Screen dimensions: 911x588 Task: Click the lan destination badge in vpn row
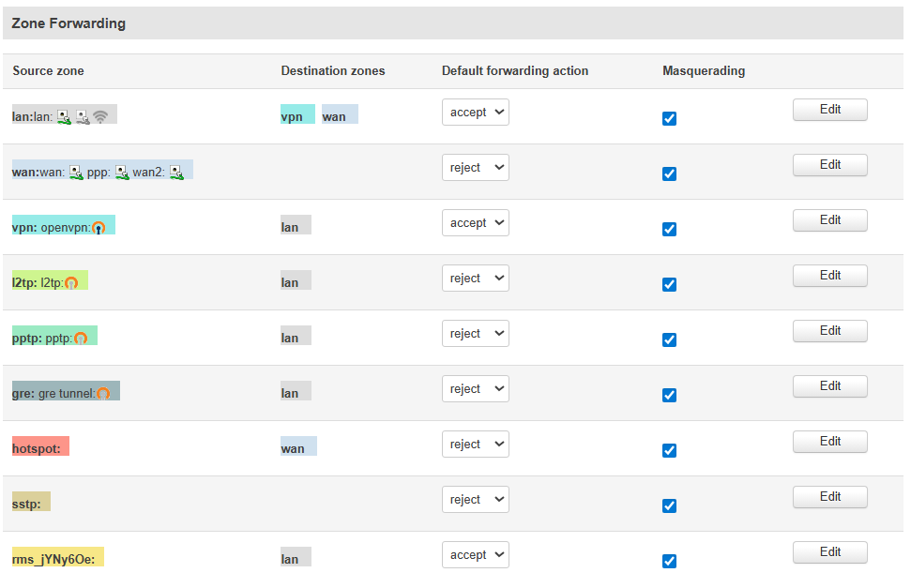[296, 225]
